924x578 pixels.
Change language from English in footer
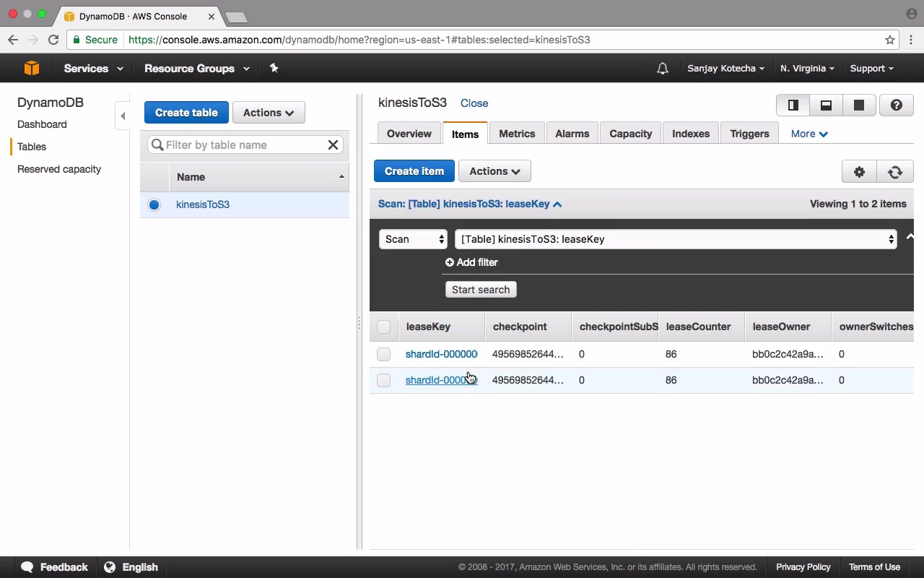[131, 567]
